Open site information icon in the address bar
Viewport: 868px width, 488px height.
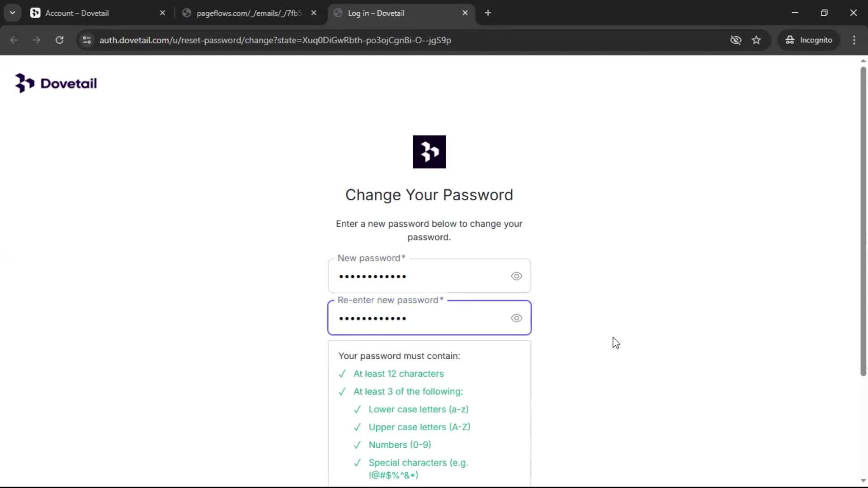(x=87, y=40)
